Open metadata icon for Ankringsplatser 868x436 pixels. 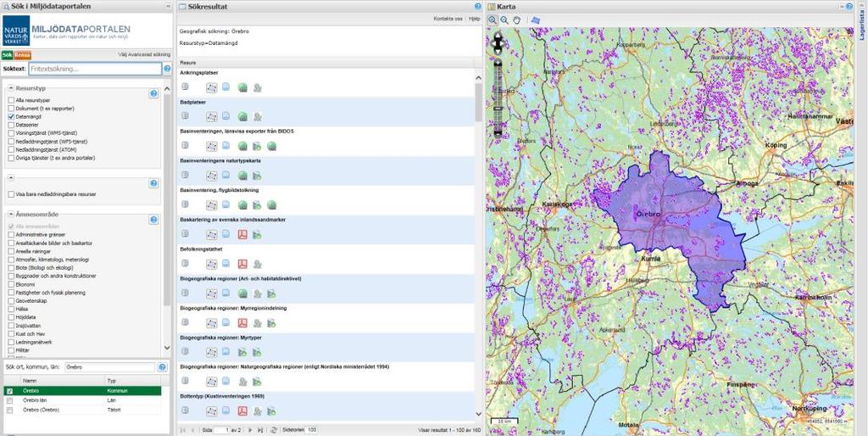pyautogui.click(x=186, y=87)
